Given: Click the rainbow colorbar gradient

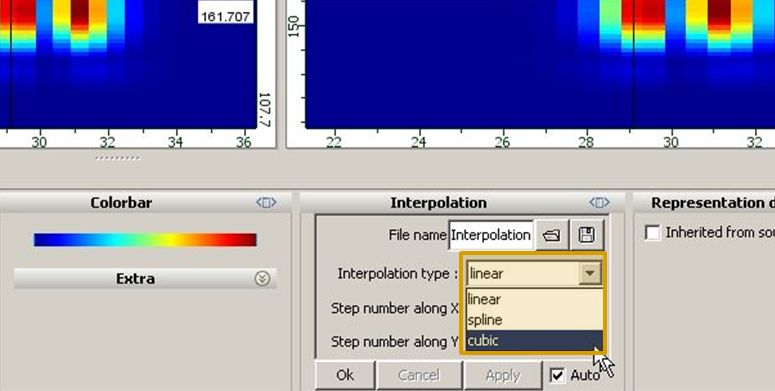Looking at the screenshot, I should tap(145, 240).
